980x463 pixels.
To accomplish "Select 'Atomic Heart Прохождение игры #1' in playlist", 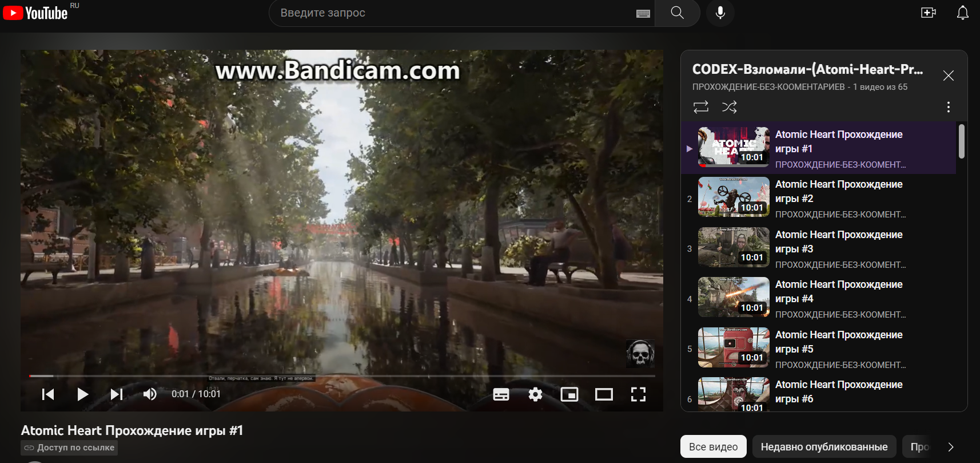I will point(818,148).
